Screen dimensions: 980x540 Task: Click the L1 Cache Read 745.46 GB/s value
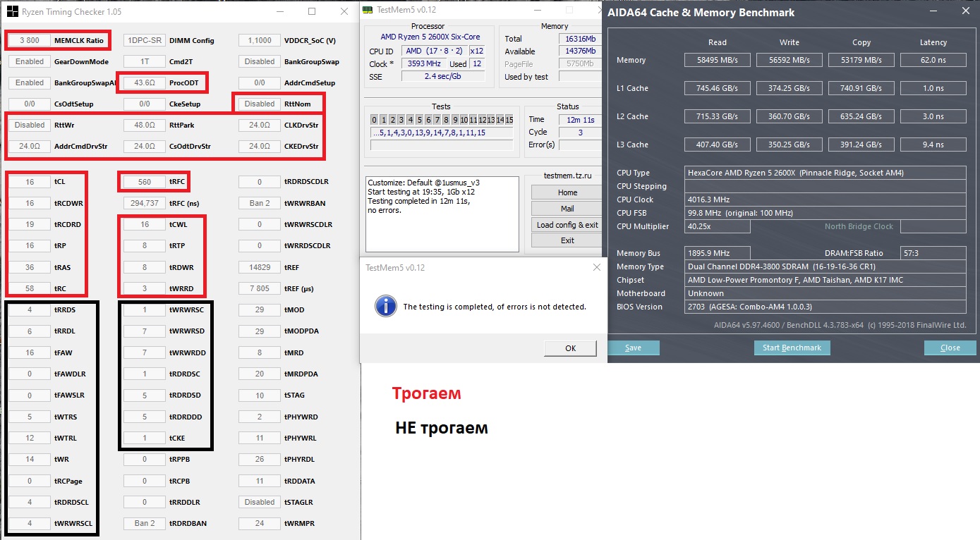[718, 88]
